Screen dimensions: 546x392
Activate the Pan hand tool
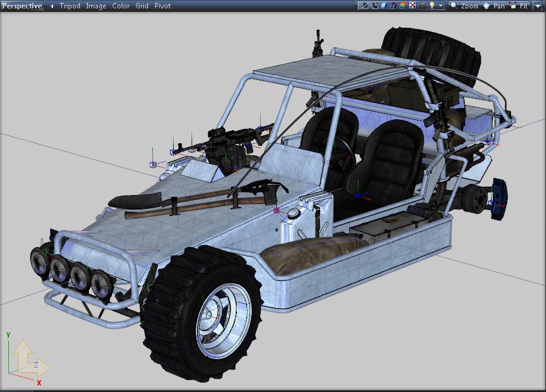[493, 6]
